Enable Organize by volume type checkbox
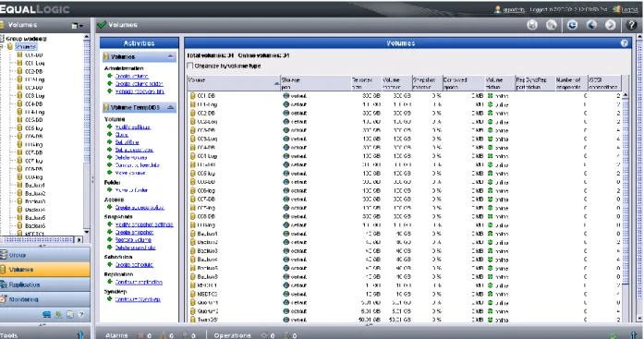The width and height of the screenshot is (644, 339). 189,66
